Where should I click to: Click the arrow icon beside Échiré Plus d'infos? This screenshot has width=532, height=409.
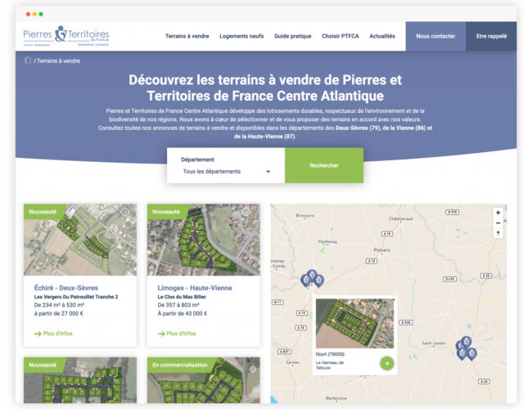pyautogui.click(x=38, y=334)
